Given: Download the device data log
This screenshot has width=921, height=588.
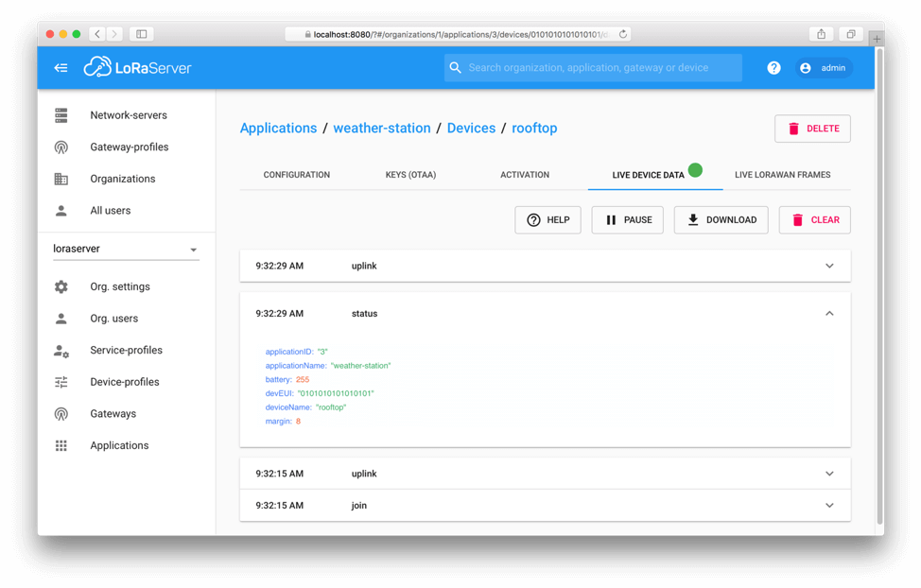Looking at the screenshot, I should click(x=721, y=219).
